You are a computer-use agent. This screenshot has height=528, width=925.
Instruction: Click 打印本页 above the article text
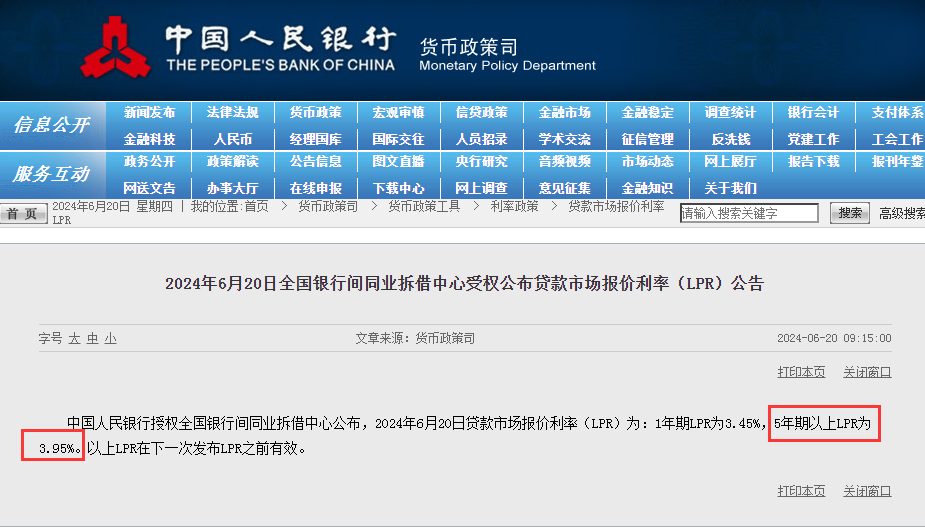coord(801,372)
